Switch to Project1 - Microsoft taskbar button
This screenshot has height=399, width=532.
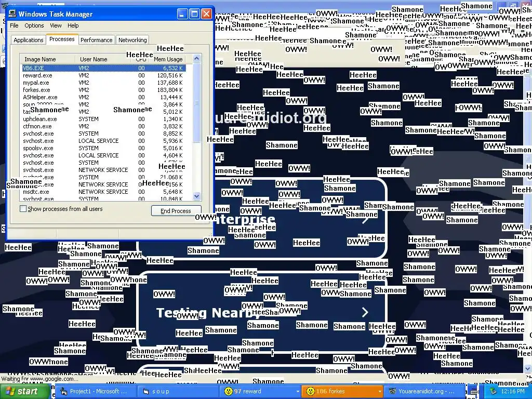(x=96, y=391)
